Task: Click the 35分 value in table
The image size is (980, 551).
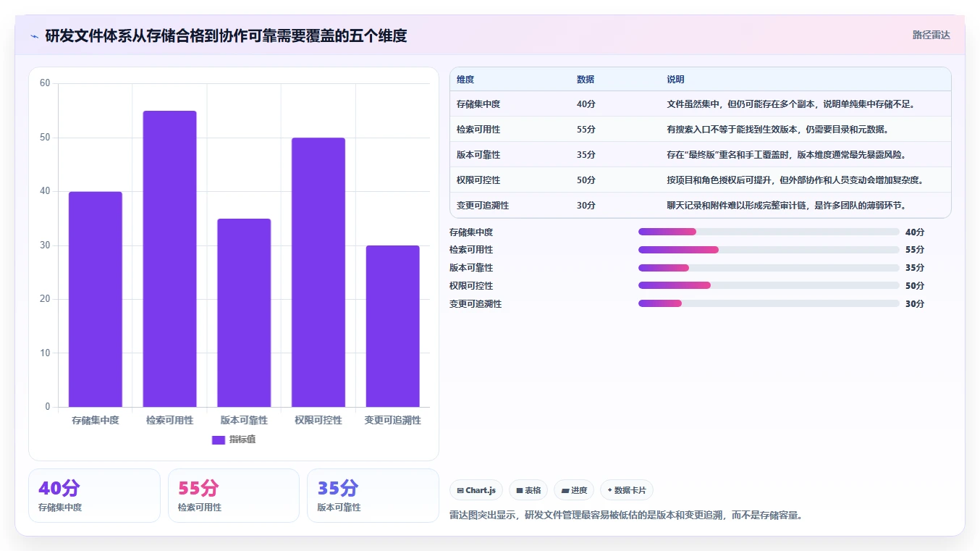Action: 586,155
